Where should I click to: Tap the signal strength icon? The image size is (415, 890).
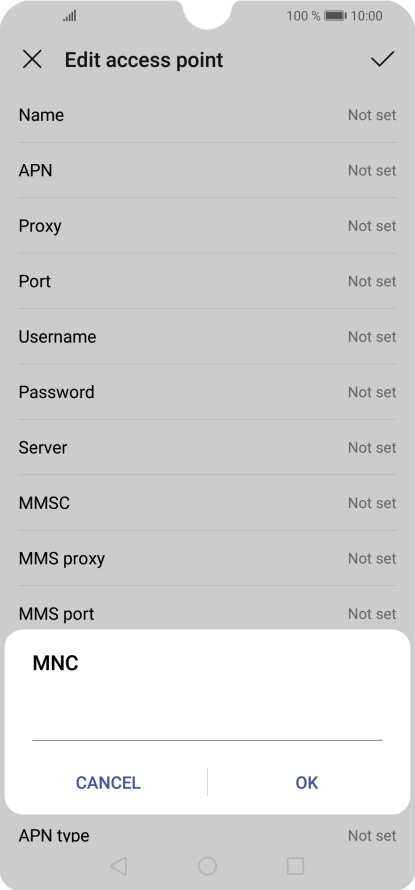(70, 16)
